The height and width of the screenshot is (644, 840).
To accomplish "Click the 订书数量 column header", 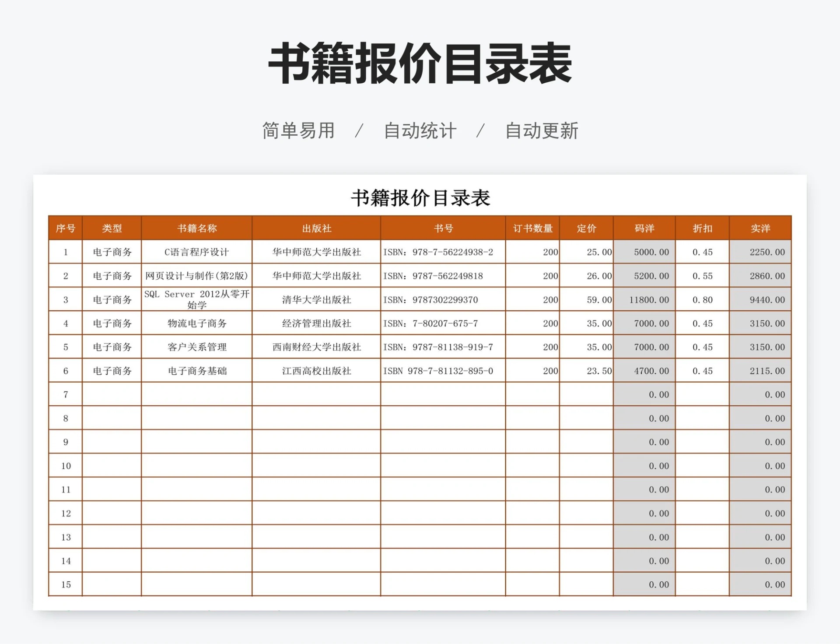I will pyautogui.click(x=532, y=228).
